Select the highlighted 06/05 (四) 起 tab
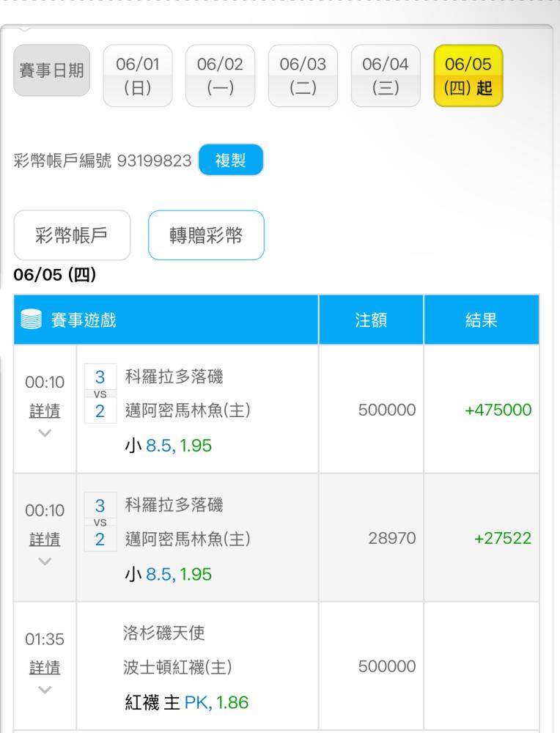 coord(468,75)
